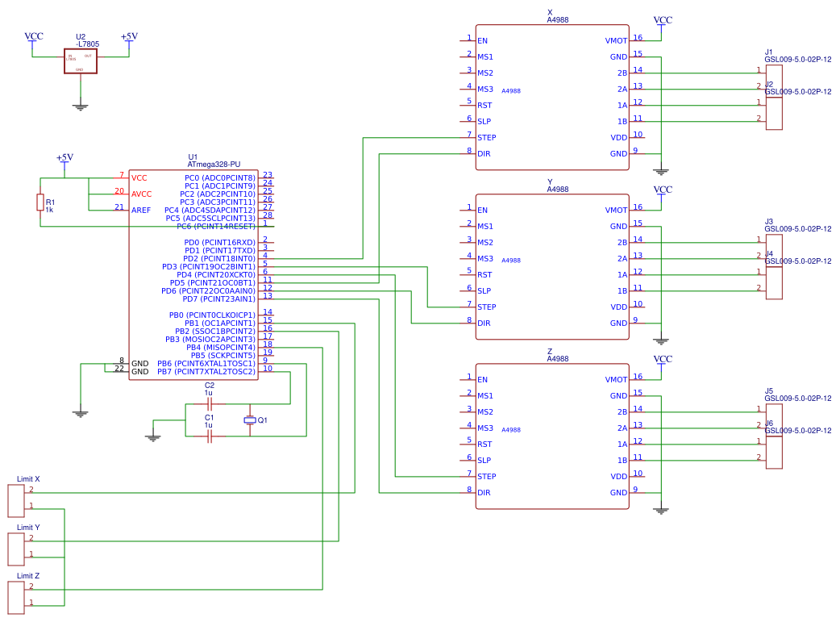Click the R1 1k resistor symbol

(40, 202)
